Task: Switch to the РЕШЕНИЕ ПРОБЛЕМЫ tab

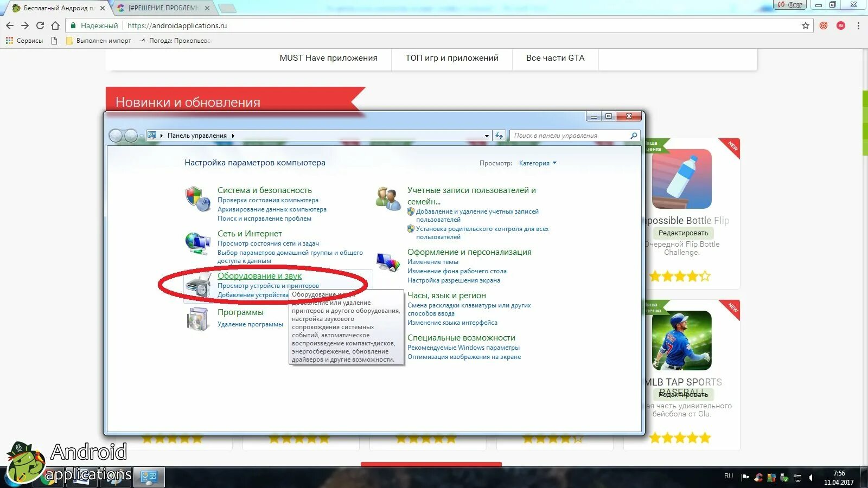Action: pos(164,8)
